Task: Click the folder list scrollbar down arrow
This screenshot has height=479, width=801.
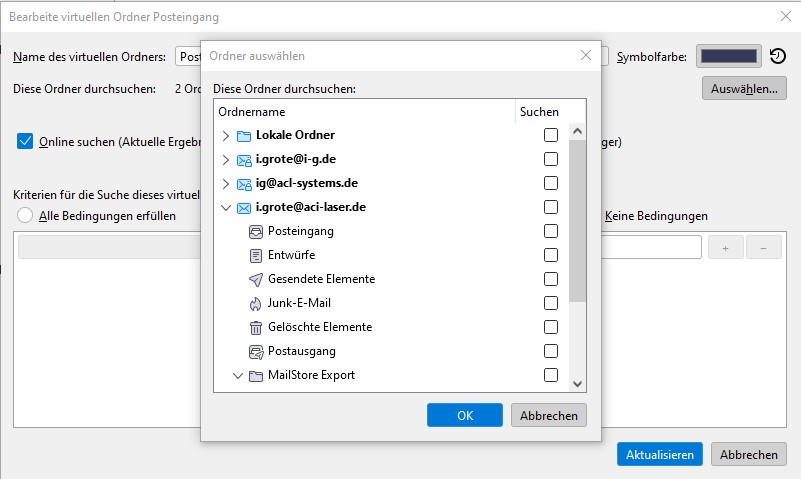Action: [x=577, y=383]
